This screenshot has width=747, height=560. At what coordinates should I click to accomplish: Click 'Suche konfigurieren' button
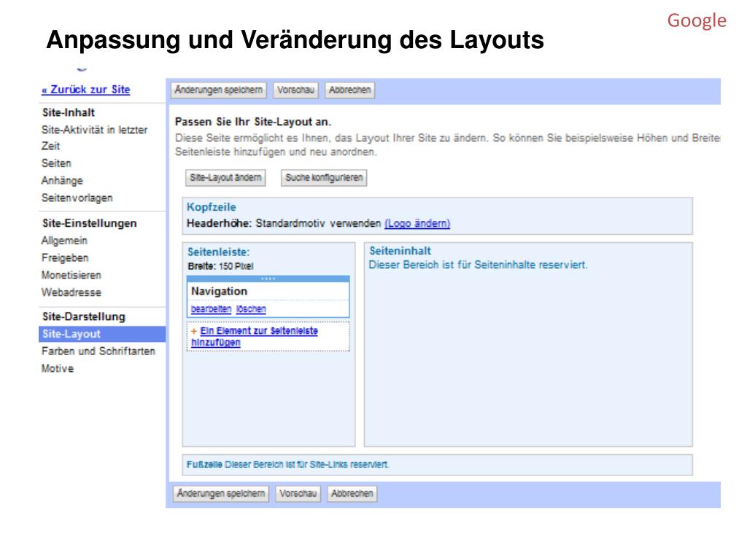(x=324, y=178)
